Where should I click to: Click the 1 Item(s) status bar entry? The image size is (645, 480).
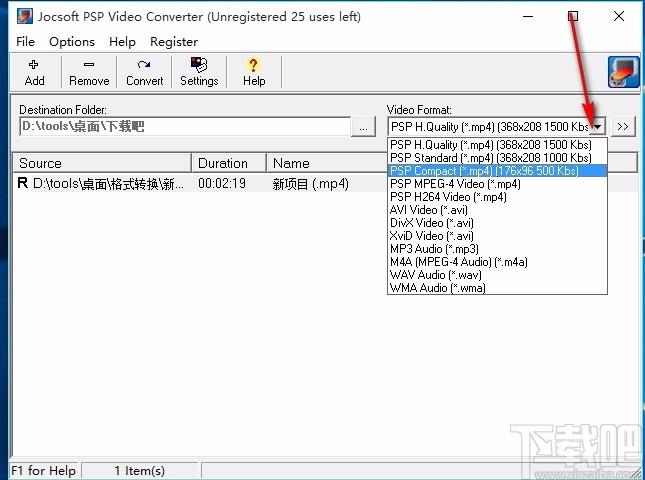tap(139, 471)
